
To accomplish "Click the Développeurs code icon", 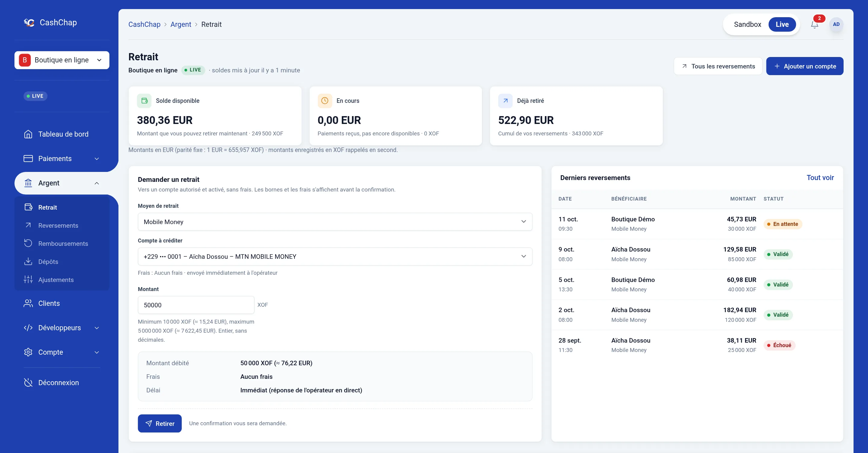I will tap(28, 328).
